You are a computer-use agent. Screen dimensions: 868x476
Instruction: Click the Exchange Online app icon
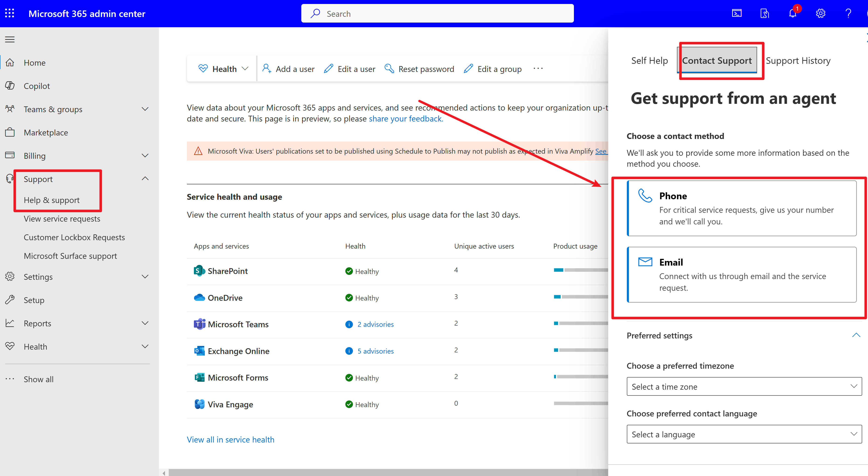[x=199, y=351]
